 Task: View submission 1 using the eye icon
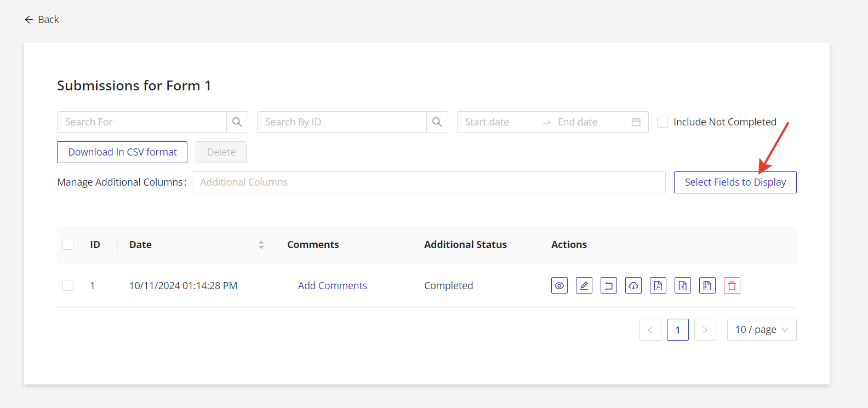(x=559, y=285)
